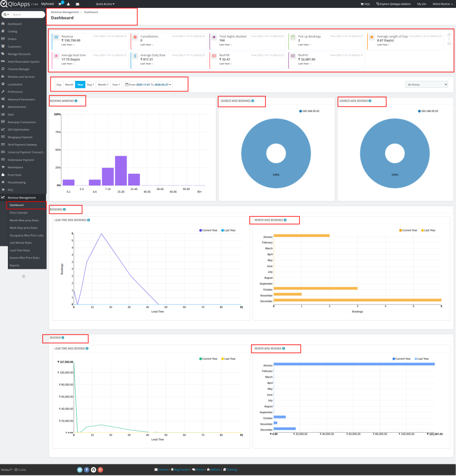456x476 pixels.
Task: Click the Day-1 period button
Action: (x=91, y=85)
